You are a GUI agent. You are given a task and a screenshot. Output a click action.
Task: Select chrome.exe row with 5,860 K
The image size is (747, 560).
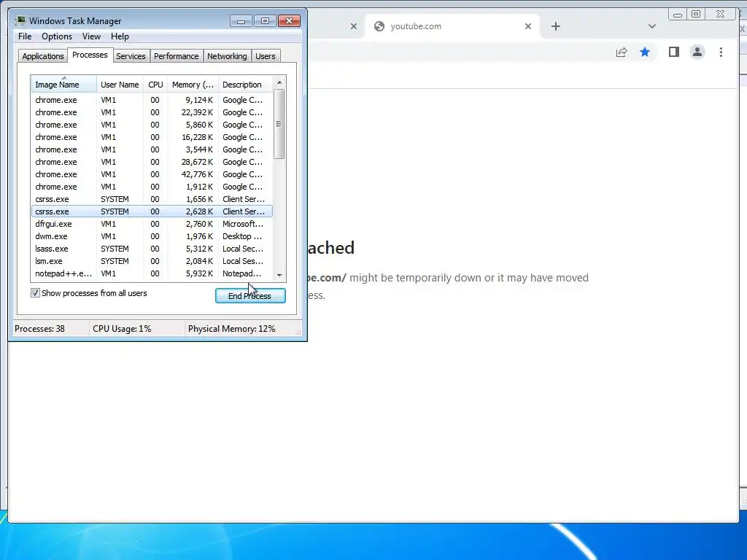tap(152, 125)
